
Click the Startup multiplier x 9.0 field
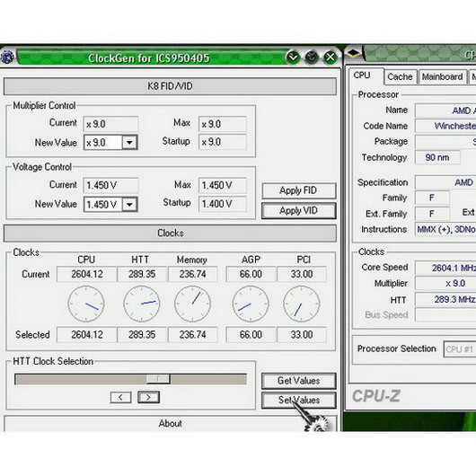click(x=223, y=142)
